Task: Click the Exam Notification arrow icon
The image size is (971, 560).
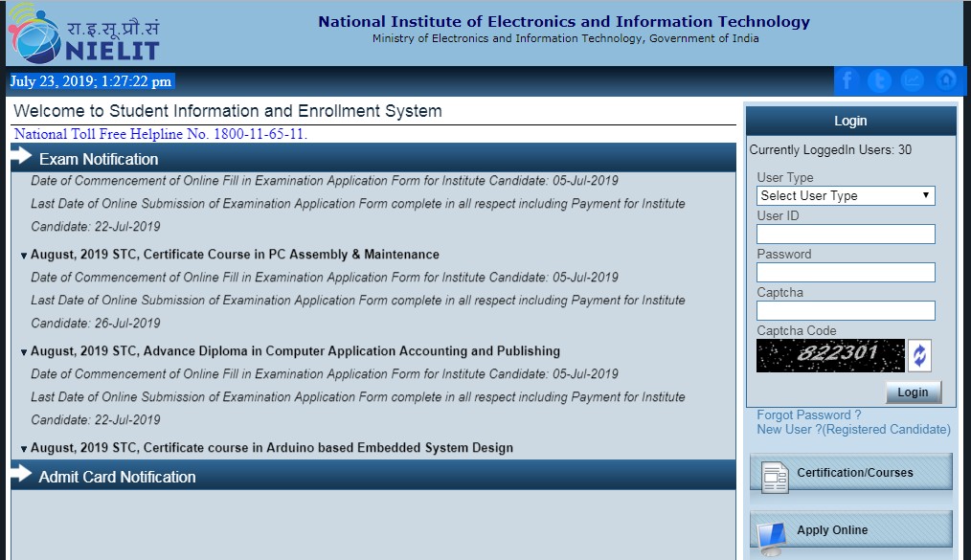Action: point(22,156)
